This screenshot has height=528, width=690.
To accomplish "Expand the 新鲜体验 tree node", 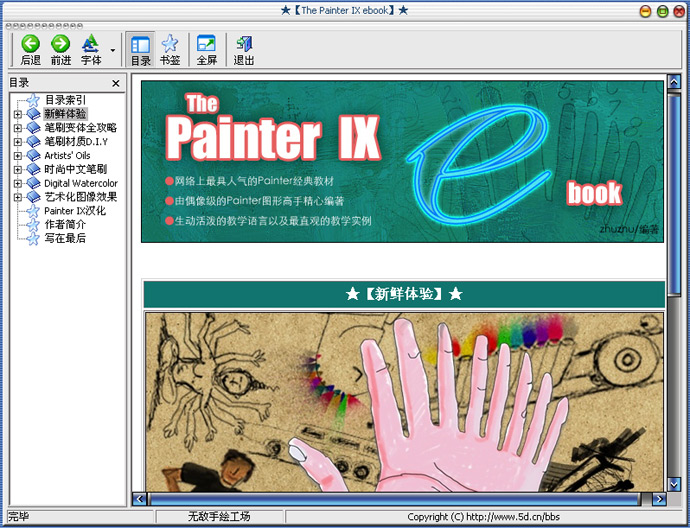I will tap(17, 114).
